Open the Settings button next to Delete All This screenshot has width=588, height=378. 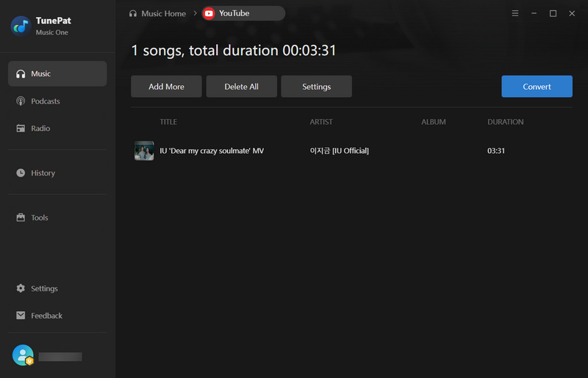317,86
